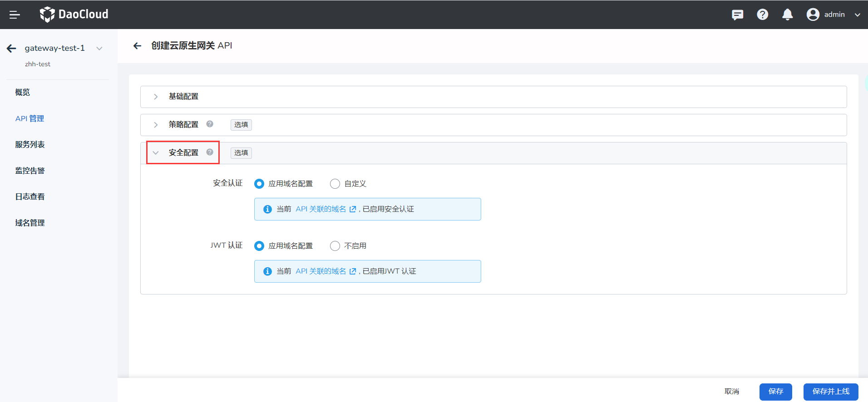Viewport: 868px width, 402px height.
Task: Open the 概览 menu item
Action: pyautogui.click(x=22, y=92)
